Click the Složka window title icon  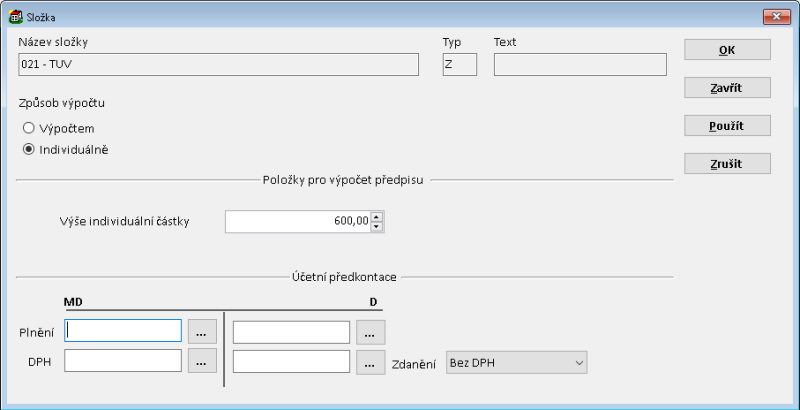pyautogui.click(x=15, y=15)
